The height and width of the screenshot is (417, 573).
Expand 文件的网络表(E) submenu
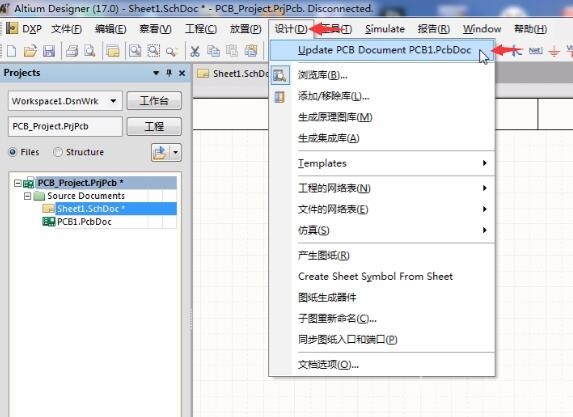485,209
